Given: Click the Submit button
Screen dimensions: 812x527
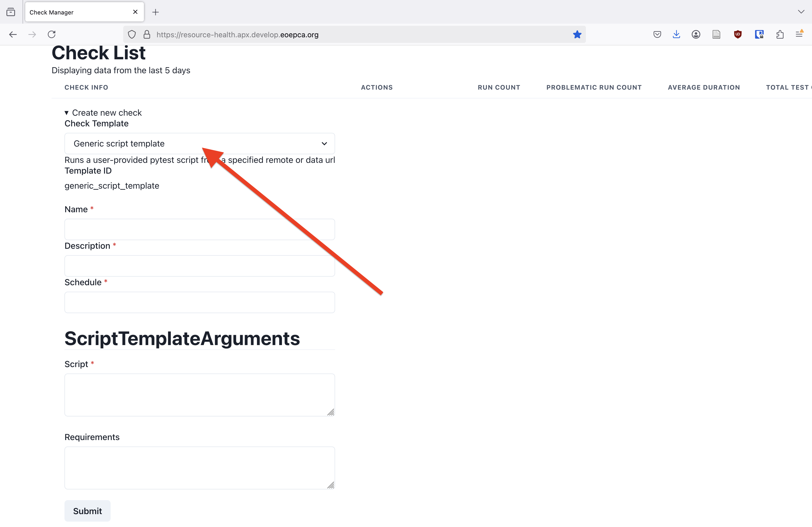Looking at the screenshot, I should (87, 511).
